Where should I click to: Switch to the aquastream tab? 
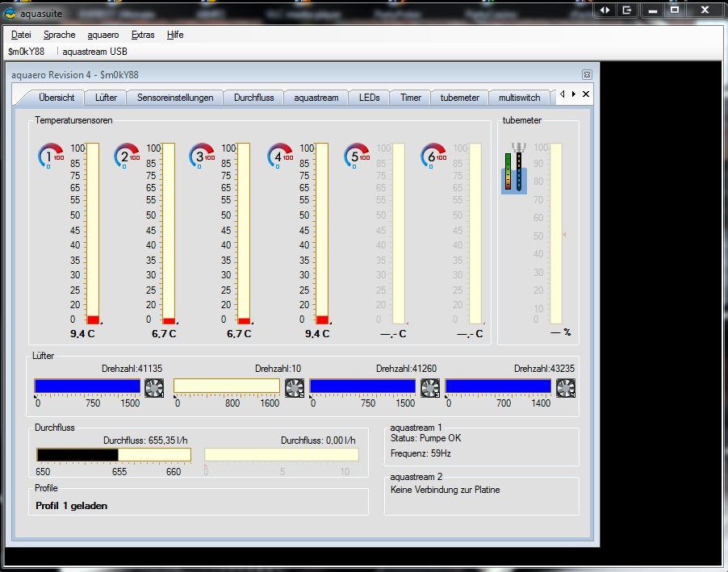(316, 98)
